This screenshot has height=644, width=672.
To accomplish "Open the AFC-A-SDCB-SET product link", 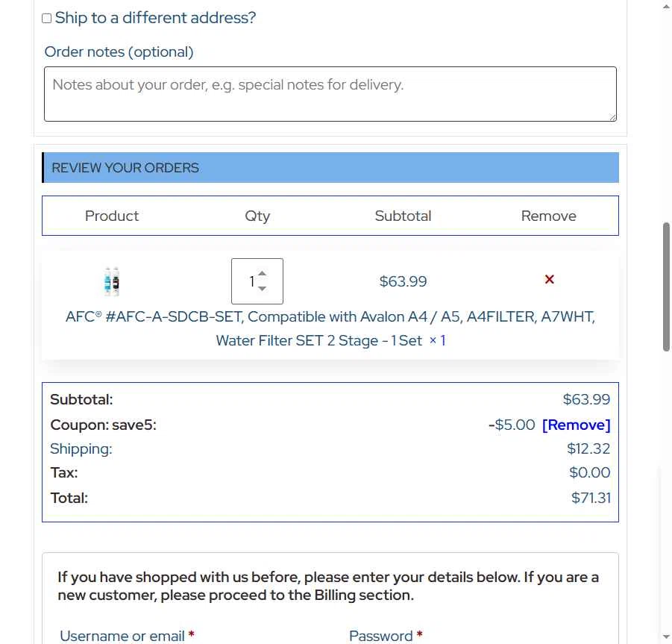I will tap(330, 328).
